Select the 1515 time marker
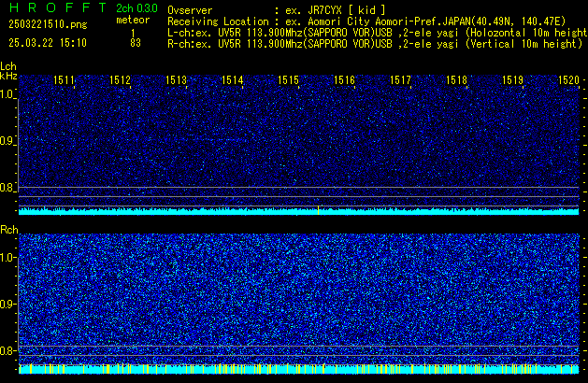The height and width of the screenshot is (383, 588). tap(288, 80)
